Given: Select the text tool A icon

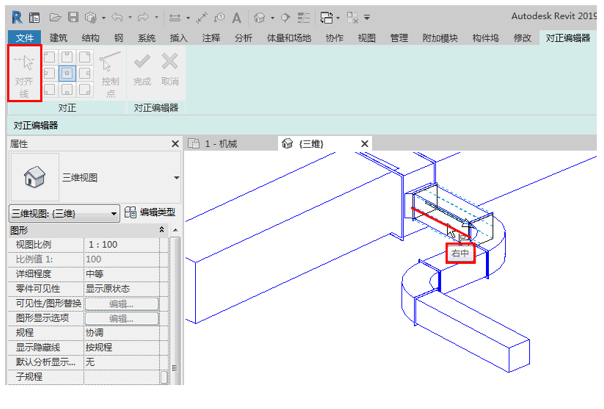Looking at the screenshot, I should click(x=237, y=18).
